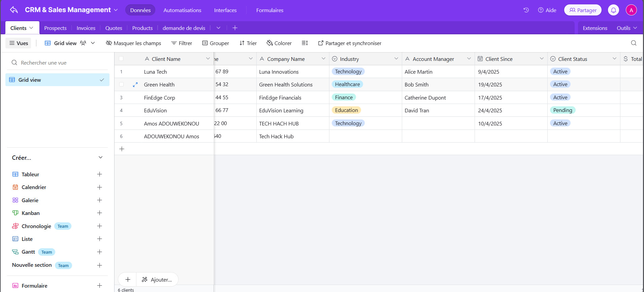Click the notifications bell icon
The height and width of the screenshot is (292, 644).
pyautogui.click(x=613, y=10)
